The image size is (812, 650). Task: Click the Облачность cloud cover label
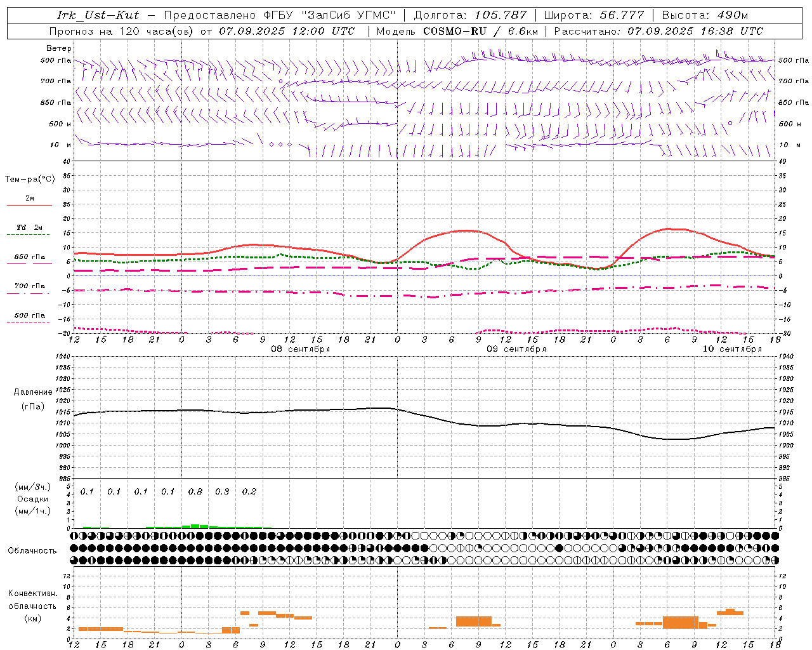tap(32, 550)
